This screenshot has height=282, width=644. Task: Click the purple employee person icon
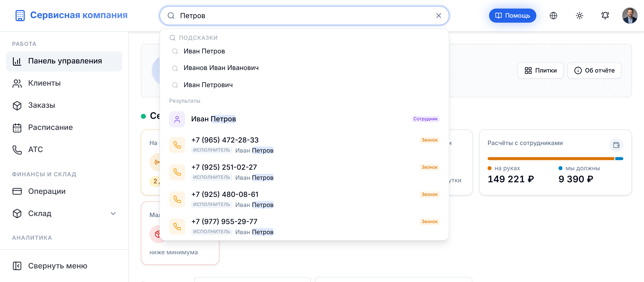click(177, 119)
